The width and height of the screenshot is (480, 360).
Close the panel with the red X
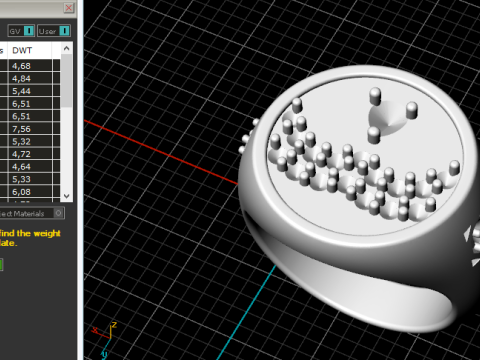(69, 8)
